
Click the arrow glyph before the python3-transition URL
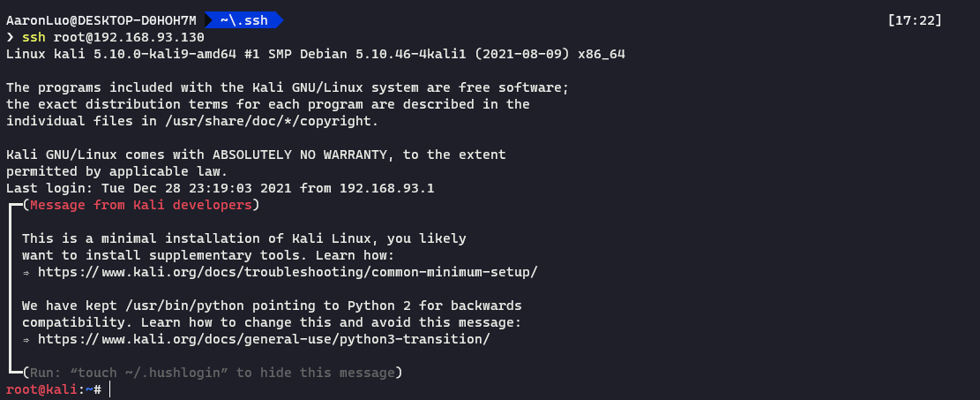pyautogui.click(x=26, y=339)
